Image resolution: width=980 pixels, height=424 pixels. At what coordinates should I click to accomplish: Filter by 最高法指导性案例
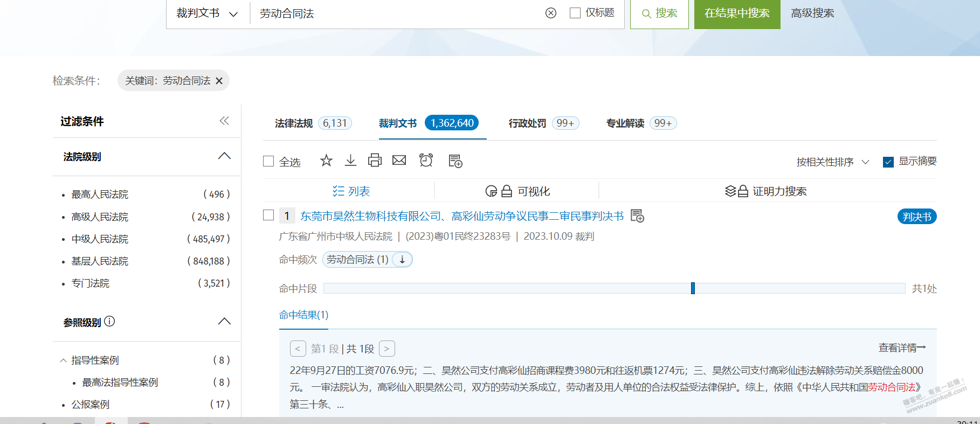(120, 382)
